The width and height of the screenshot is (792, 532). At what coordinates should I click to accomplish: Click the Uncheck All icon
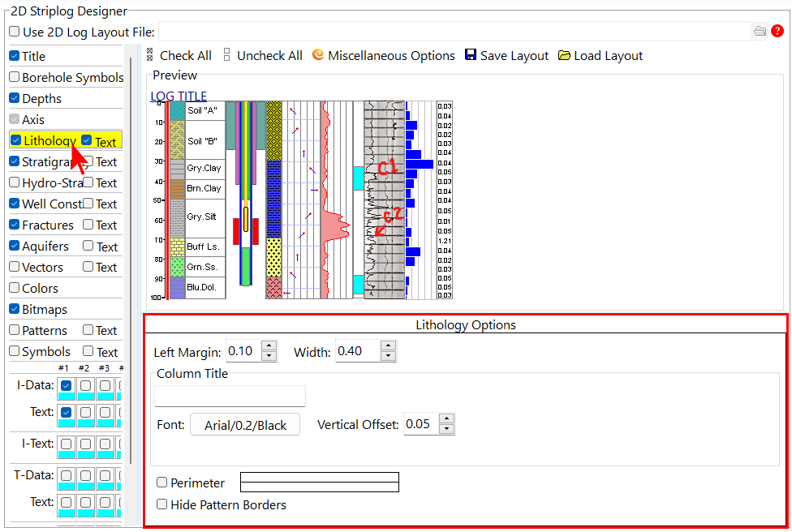[227, 55]
